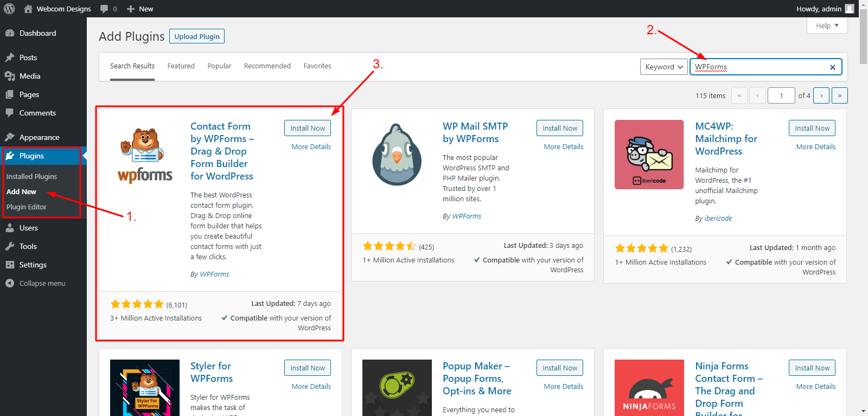Open More Details for Ninja Forms
Image resolution: width=868 pixels, height=416 pixels.
[816, 387]
